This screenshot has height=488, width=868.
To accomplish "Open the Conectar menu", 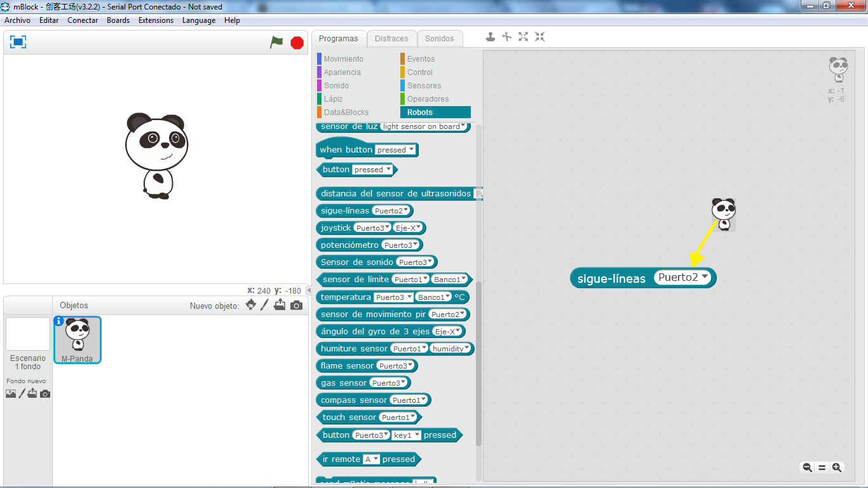I will click(83, 20).
